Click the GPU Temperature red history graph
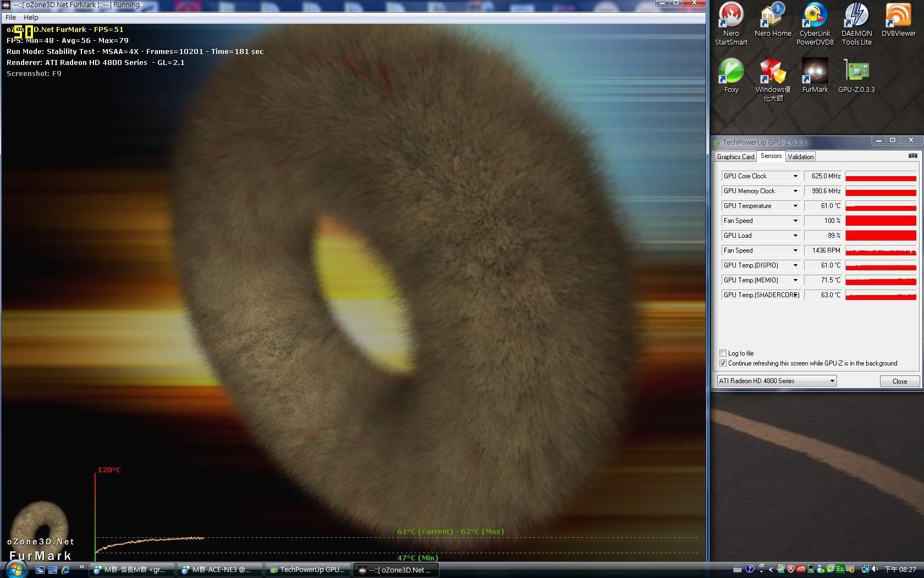Viewport: 924px width, 578px height. pyautogui.click(x=881, y=206)
